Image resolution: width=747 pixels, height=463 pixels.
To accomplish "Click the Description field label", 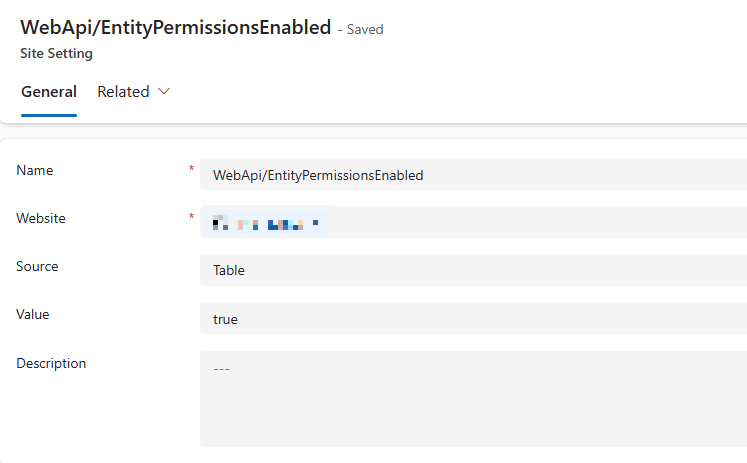I will [x=51, y=363].
